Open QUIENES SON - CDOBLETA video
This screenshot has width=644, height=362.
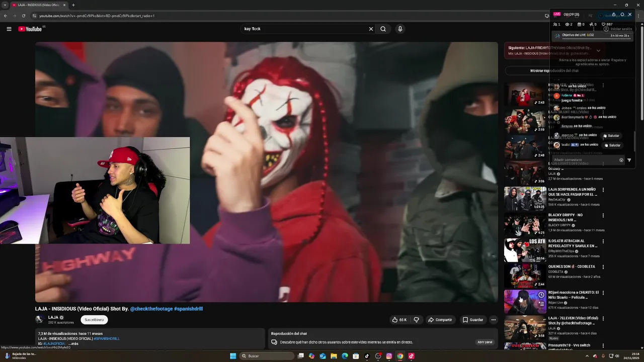click(572, 266)
